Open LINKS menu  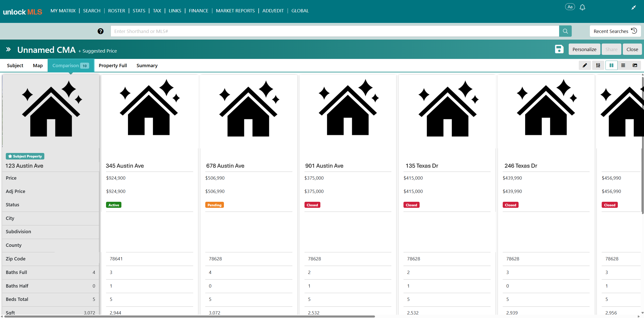175,11
